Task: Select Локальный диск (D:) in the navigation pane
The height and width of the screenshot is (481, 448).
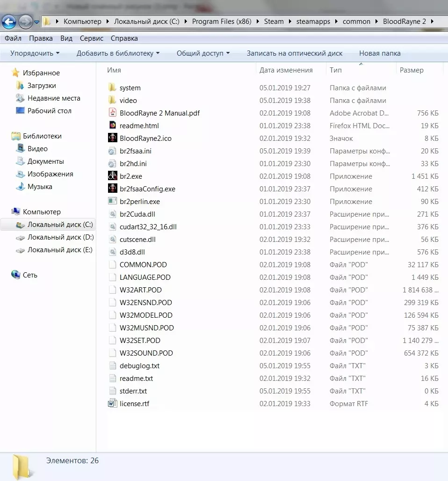Action: click(60, 237)
